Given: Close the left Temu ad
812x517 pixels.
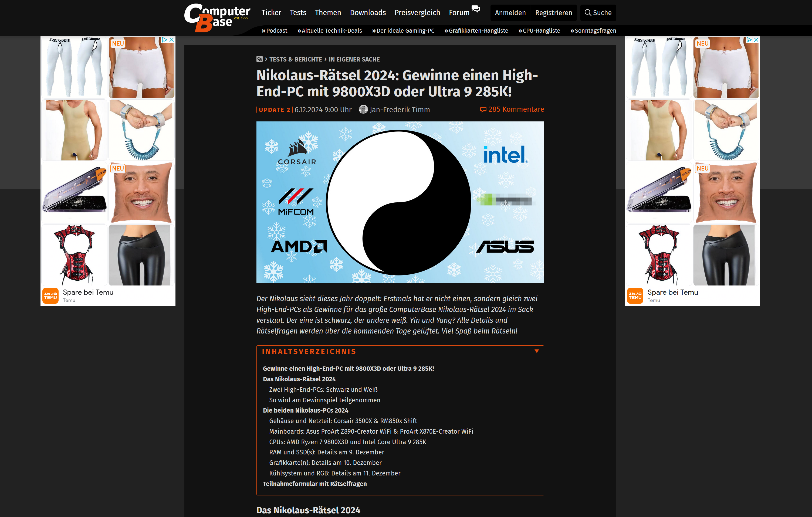Looking at the screenshot, I should pyautogui.click(x=172, y=40).
